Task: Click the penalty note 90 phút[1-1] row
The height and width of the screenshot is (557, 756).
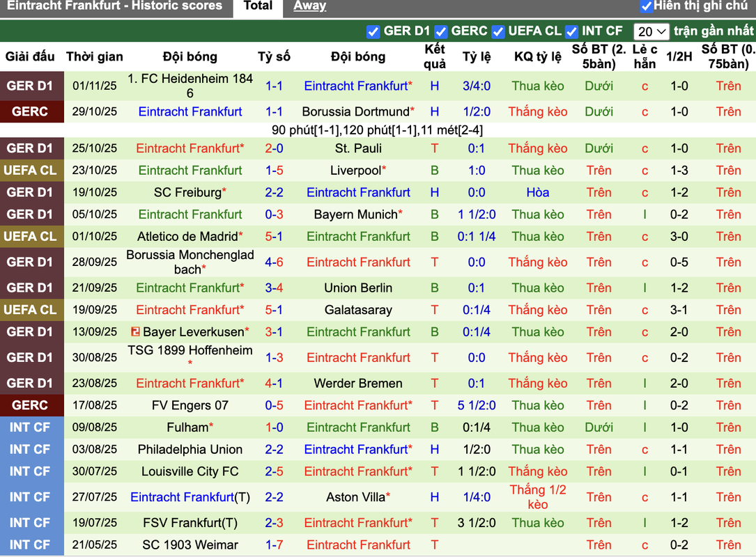Action: coord(377,130)
